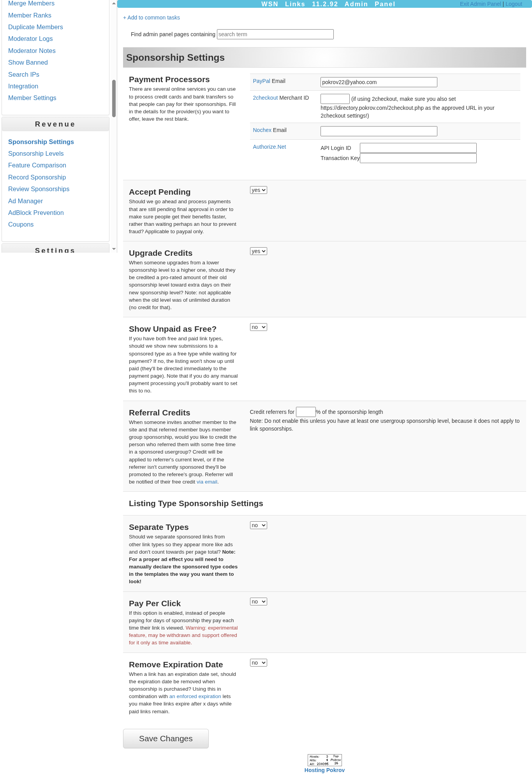
Task: Click the referral credit percent field
Action: pyautogui.click(x=306, y=412)
